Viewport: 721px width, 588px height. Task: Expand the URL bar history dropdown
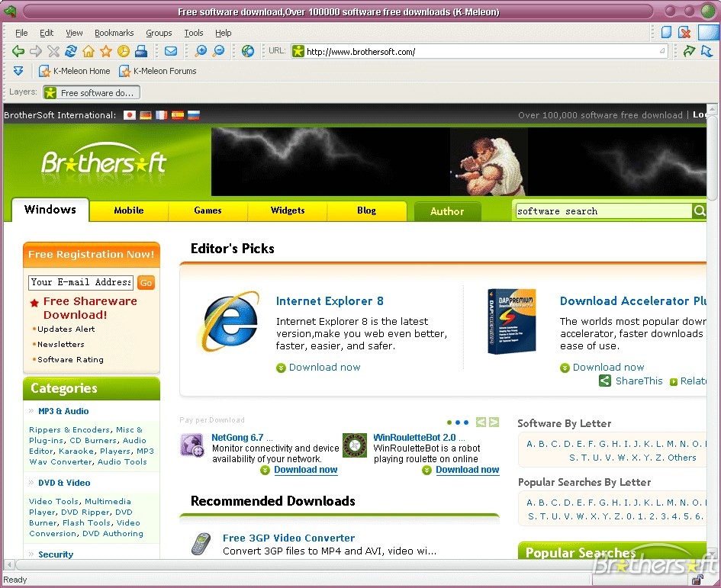click(x=662, y=52)
